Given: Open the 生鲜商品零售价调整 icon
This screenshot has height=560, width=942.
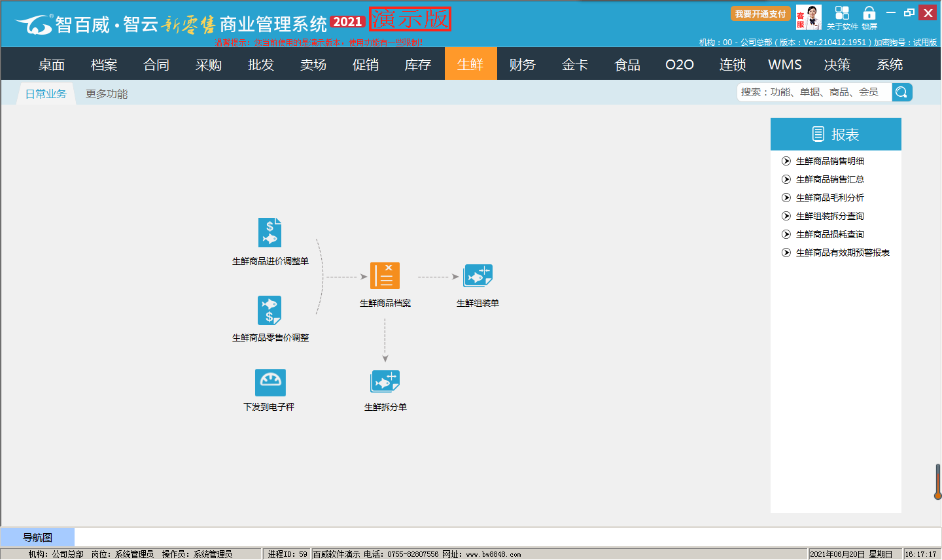Looking at the screenshot, I should 270,311.
